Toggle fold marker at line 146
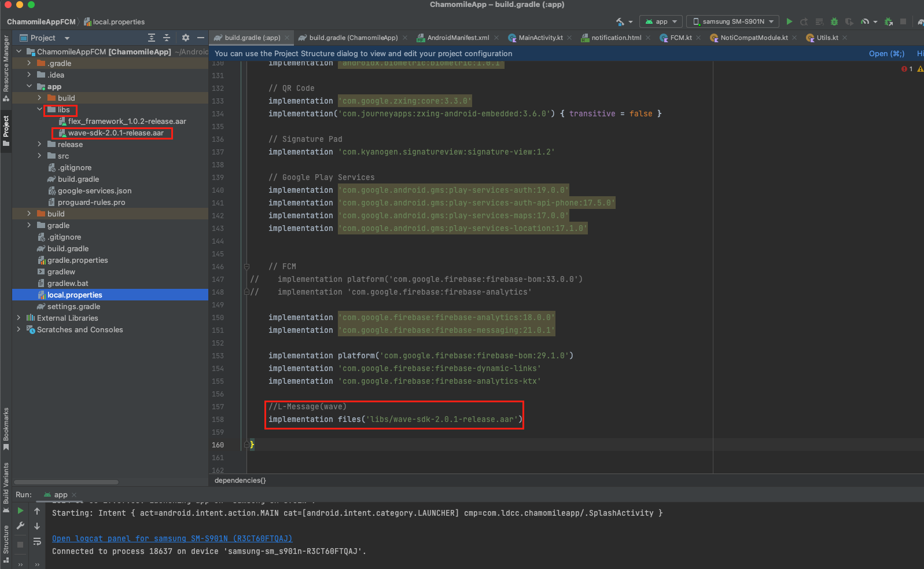Viewport: 924px width, 569px height. [246, 267]
